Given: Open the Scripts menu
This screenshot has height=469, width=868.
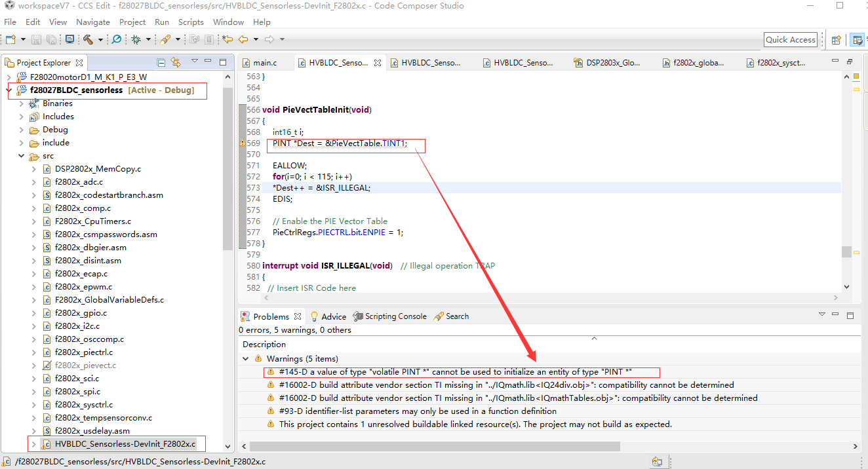Looking at the screenshot, I should (191, 22).
